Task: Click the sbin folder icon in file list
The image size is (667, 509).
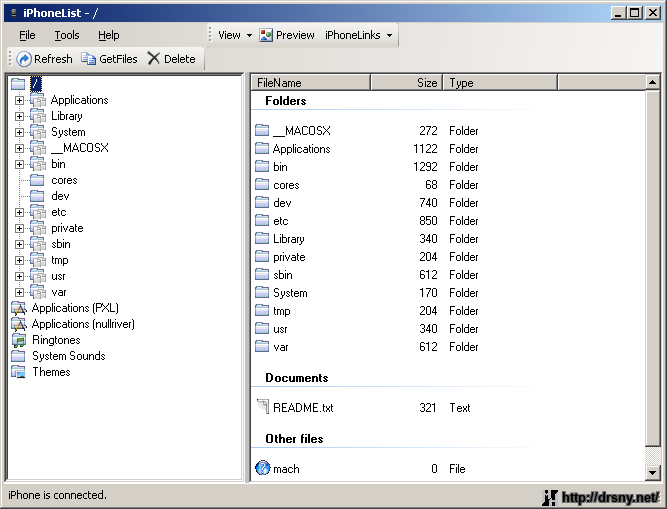Action: [x=262, y=274]
